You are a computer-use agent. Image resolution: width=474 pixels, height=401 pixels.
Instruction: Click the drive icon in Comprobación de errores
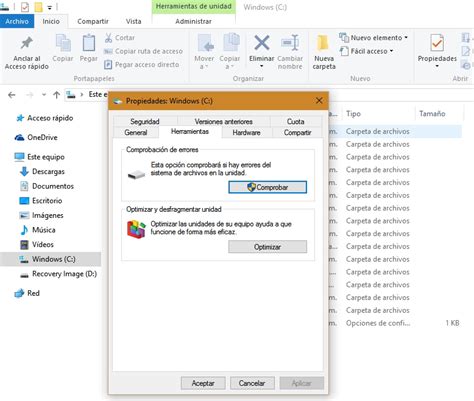tap(136, 174)
